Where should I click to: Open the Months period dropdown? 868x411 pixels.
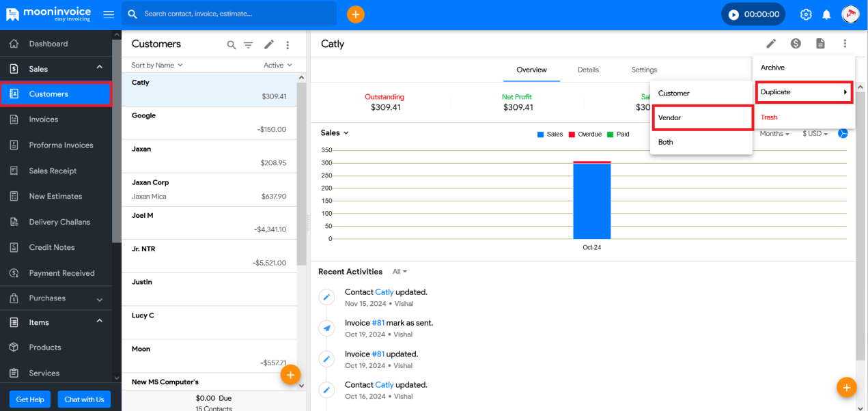pos(774,134)
